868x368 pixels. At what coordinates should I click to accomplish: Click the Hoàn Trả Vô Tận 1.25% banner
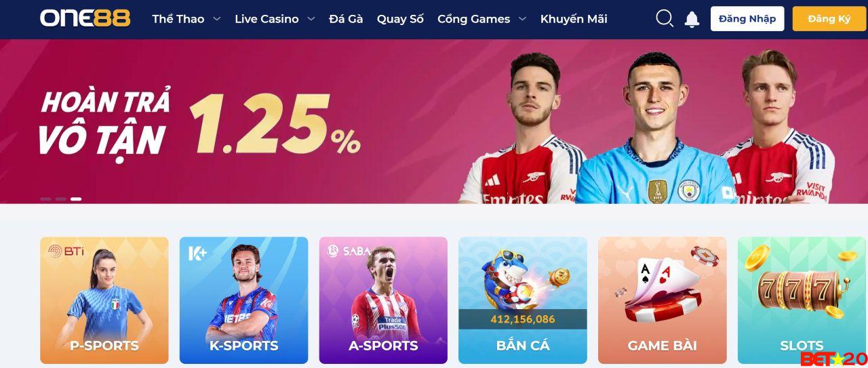[434, 121]
